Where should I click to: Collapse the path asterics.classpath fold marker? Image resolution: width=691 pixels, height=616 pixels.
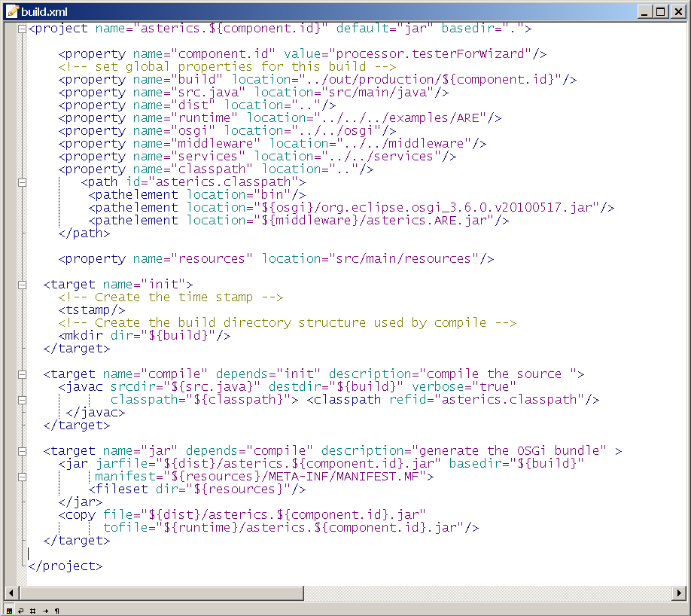22,182
